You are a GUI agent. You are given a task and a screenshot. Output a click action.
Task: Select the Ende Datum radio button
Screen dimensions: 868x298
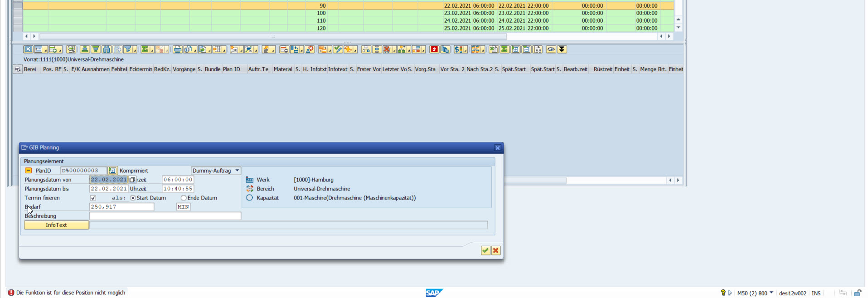(x=184, y=198)
